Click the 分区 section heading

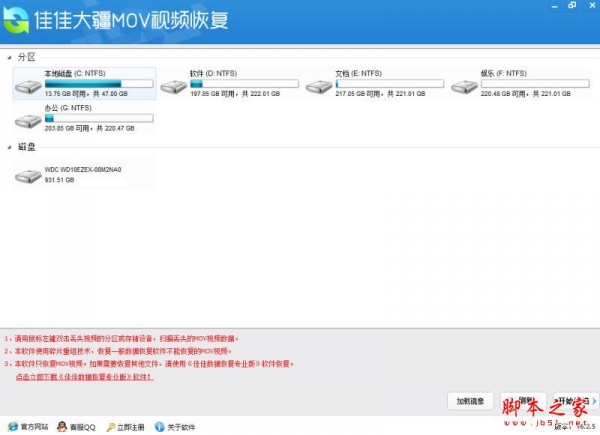(26, 57)
